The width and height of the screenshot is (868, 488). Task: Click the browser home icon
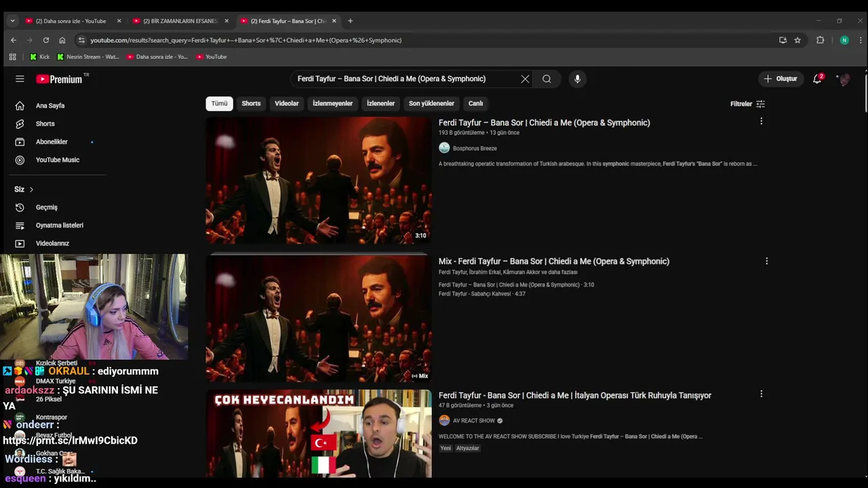coord(62,40)
